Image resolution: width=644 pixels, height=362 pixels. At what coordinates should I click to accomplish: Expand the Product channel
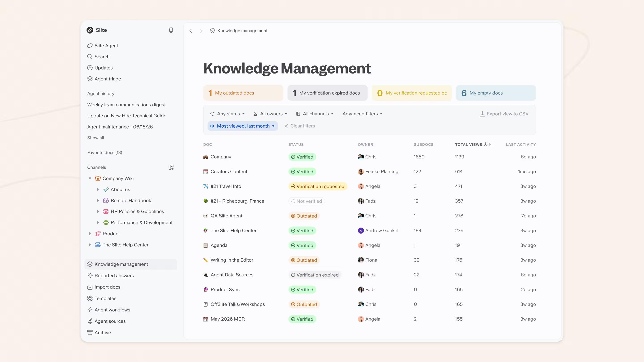(x=90, y=234)
